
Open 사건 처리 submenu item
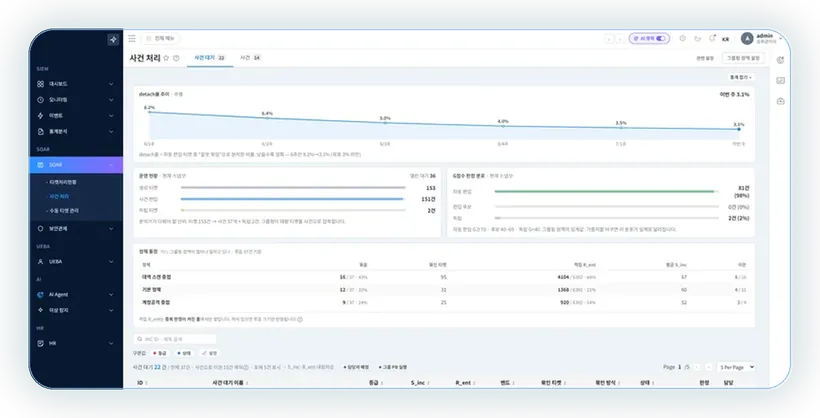59,196
